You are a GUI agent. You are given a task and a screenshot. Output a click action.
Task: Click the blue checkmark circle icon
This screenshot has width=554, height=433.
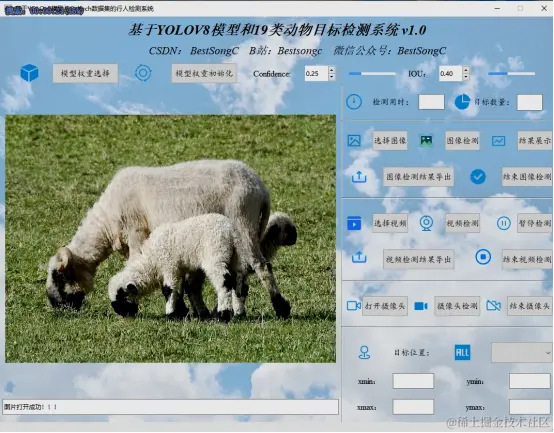[x=478, y=176]
